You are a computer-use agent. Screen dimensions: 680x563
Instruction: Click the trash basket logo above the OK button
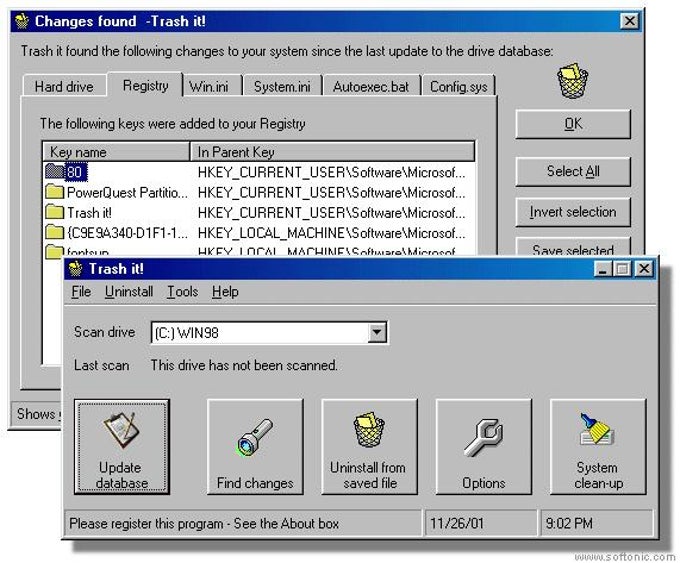pyautogui.click(x=572, y=81)
